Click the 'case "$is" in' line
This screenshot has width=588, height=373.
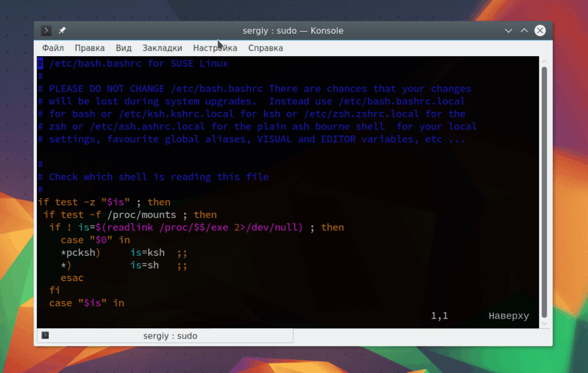point(87,303)
